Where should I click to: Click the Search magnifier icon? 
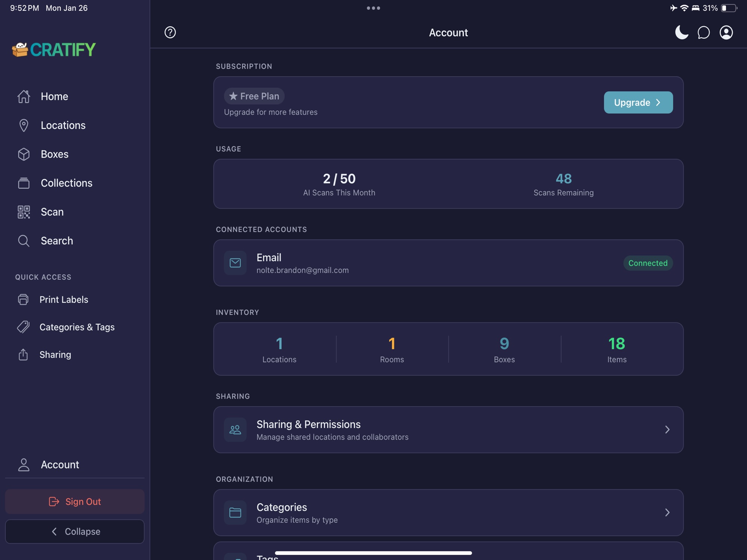click(24, 241)
